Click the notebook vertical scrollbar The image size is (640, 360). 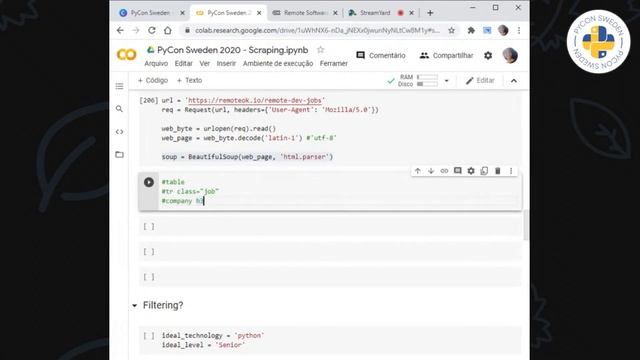click(526, 224)
